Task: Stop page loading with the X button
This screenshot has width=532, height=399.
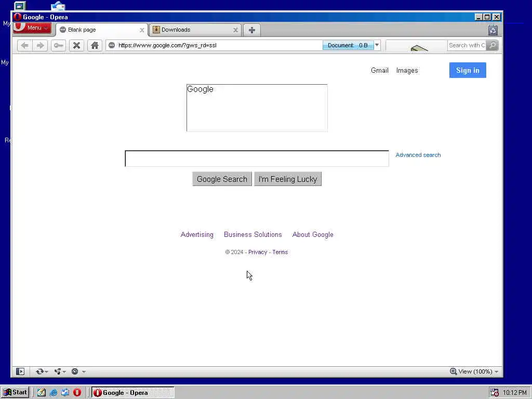Action: coord(77,46)
